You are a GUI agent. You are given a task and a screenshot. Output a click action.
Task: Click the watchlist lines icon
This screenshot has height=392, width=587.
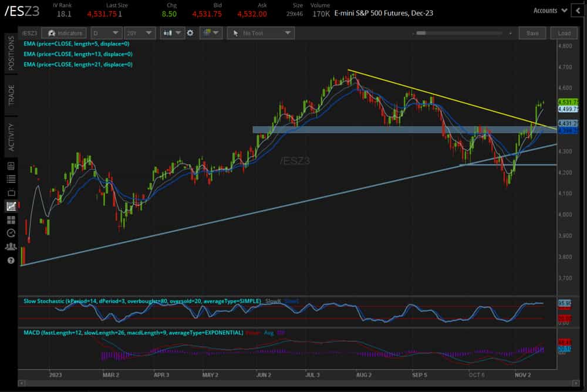point(11,179)
